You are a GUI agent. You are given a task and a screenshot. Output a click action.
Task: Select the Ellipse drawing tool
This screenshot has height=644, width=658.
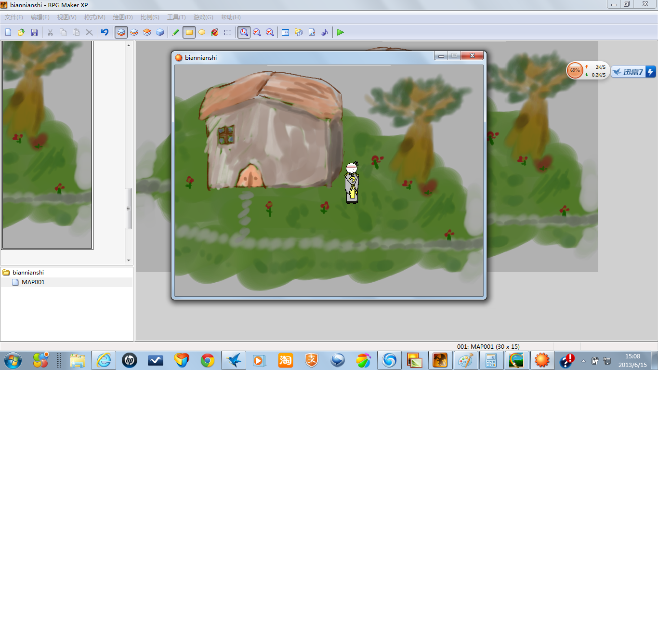[202, 32]
